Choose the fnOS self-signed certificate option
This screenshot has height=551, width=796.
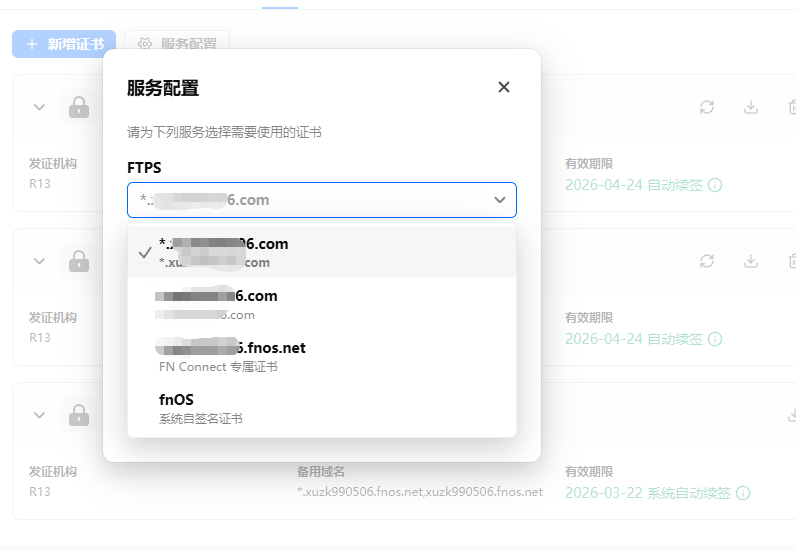point(322,408)
